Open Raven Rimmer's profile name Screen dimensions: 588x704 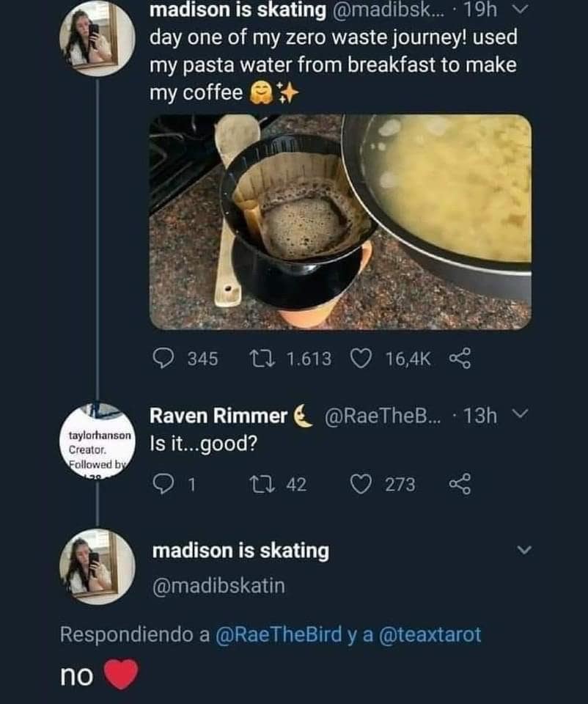tap(219, 417)
